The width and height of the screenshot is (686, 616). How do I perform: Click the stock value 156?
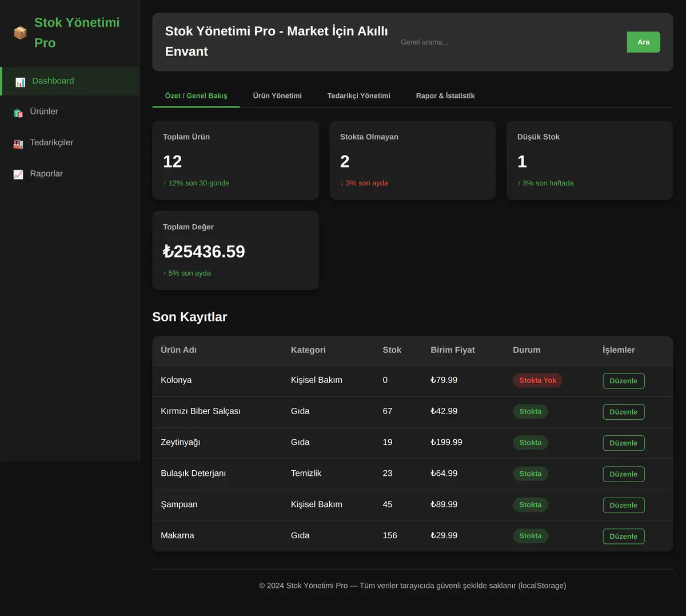click(390, 535)
